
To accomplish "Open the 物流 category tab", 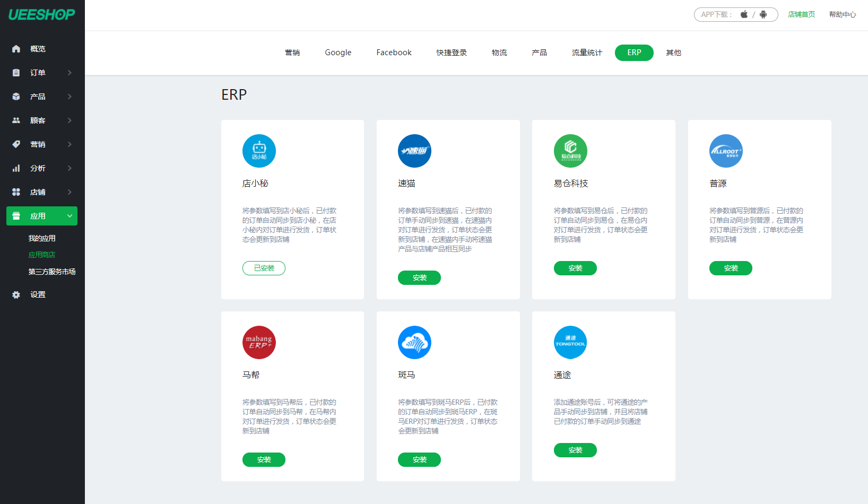I will (499, 52).
